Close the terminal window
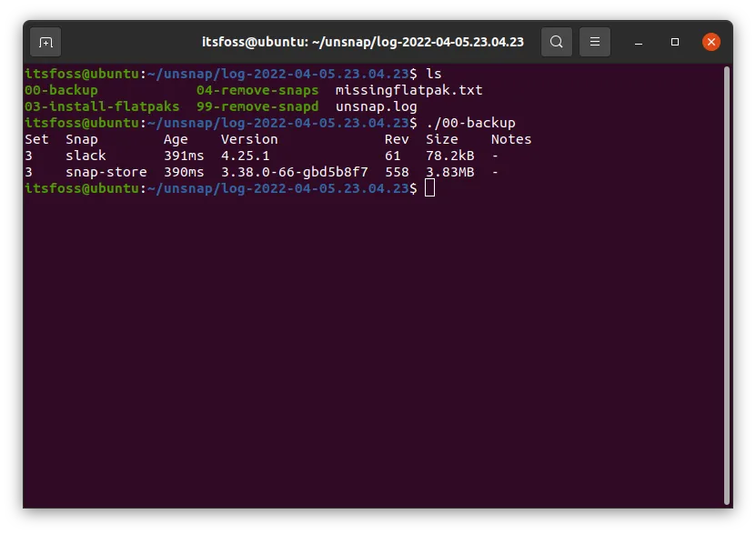The height and width of the screenshot is (534, 756). point(711,42)
